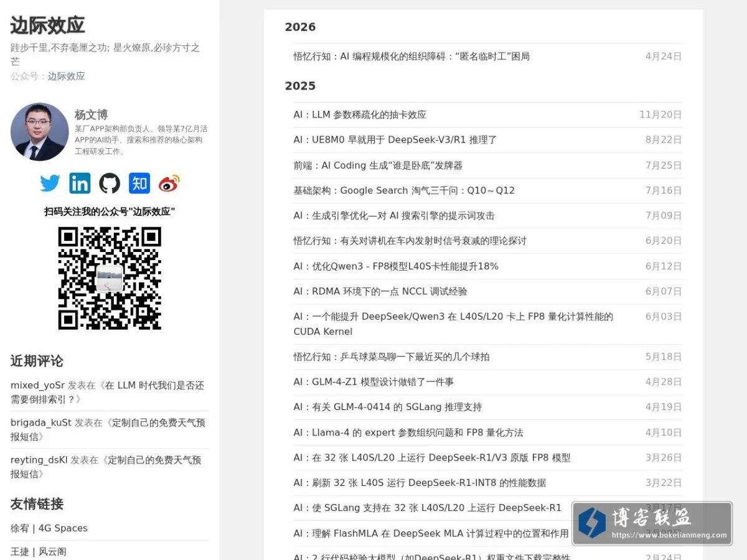Open comment by reyting_dsKl on 天气预报短信
747x560 pixels.
point(106,467)
